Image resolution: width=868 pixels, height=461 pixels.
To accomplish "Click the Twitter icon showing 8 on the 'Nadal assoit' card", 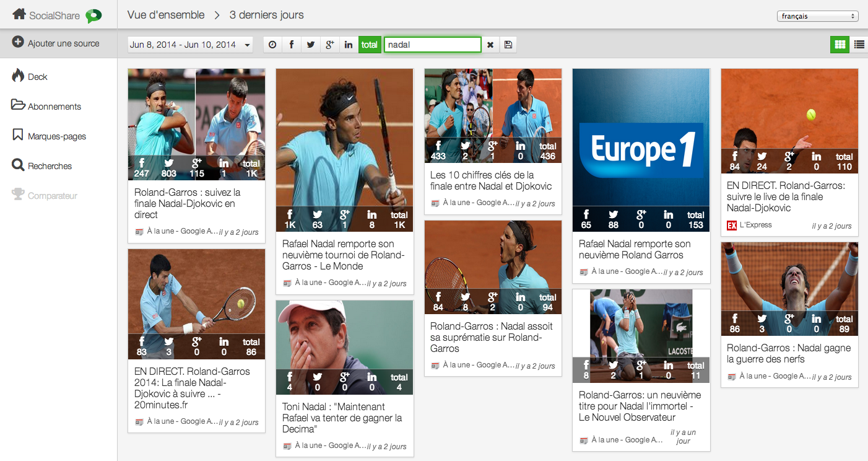I will [x=466, y=297].
